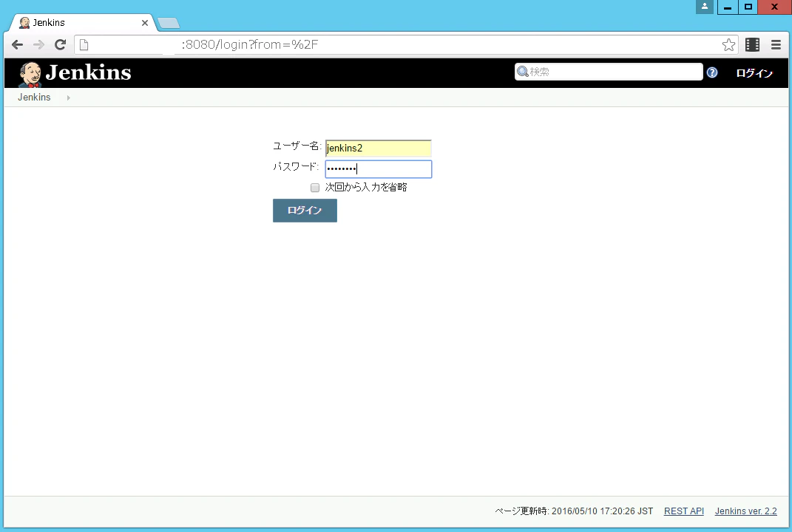792x532 pixels.
Task: Expand the Jenkins breadcrumb arrow
Action: [x=68, y=98]
